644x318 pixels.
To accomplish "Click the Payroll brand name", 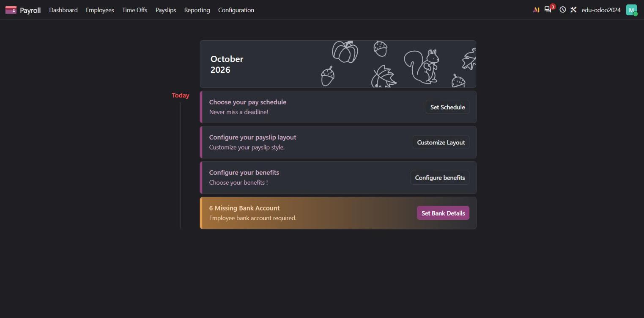I will point(30,10).
